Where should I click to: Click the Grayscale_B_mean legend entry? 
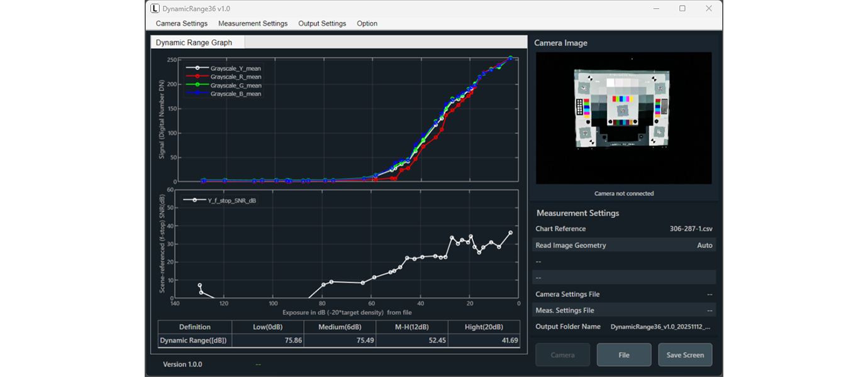click(x=235, y=94)
